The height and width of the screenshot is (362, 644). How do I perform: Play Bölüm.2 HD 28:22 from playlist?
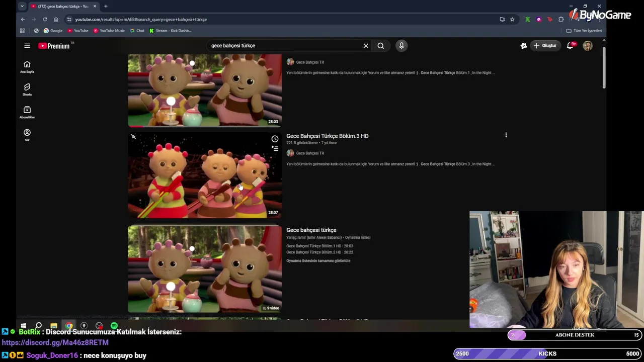(319, 252)
